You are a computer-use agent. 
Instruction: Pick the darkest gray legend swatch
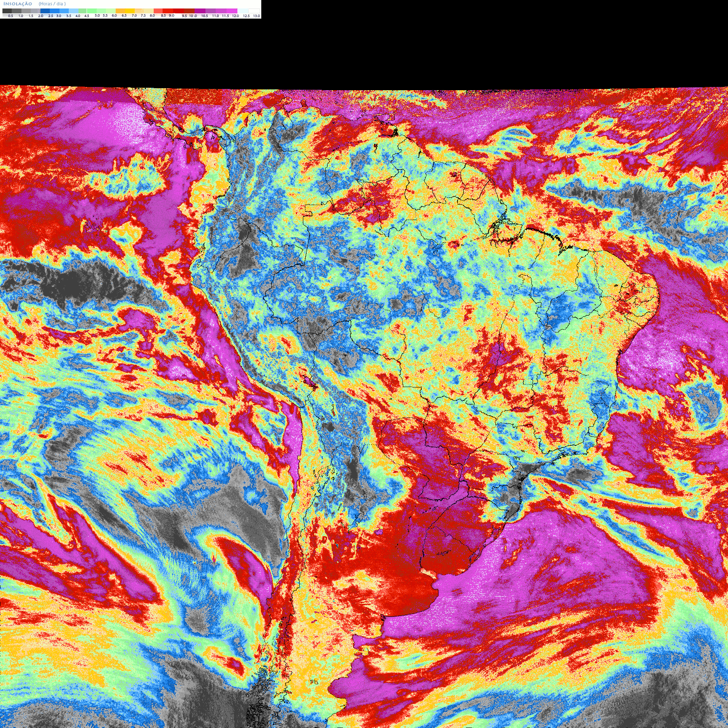coord(7,11)
